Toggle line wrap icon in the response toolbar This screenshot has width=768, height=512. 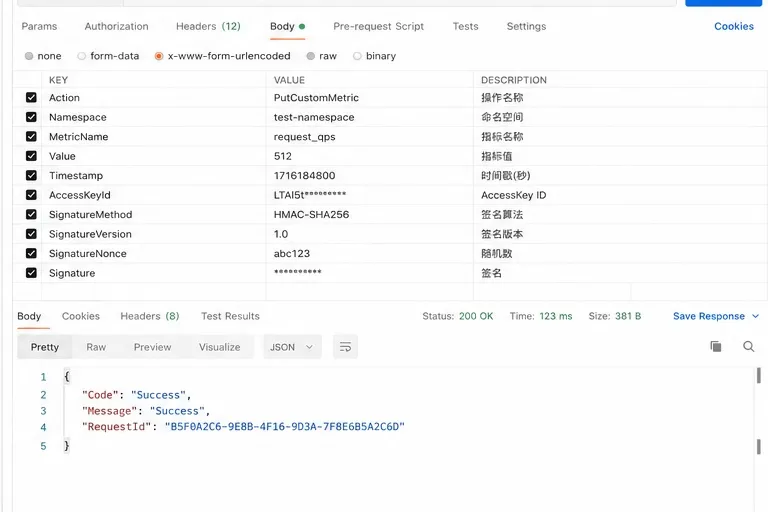pos(345,347)
